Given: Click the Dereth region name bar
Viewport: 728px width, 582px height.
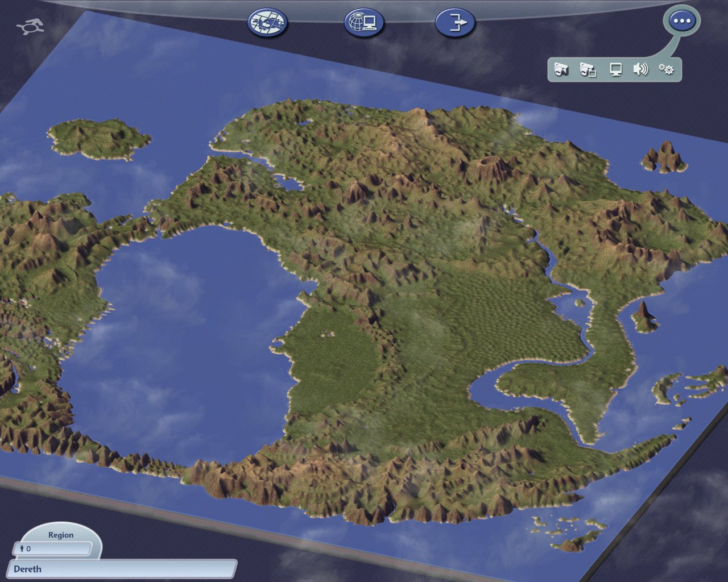Looking at the screenshot, I should pos(122,569).
